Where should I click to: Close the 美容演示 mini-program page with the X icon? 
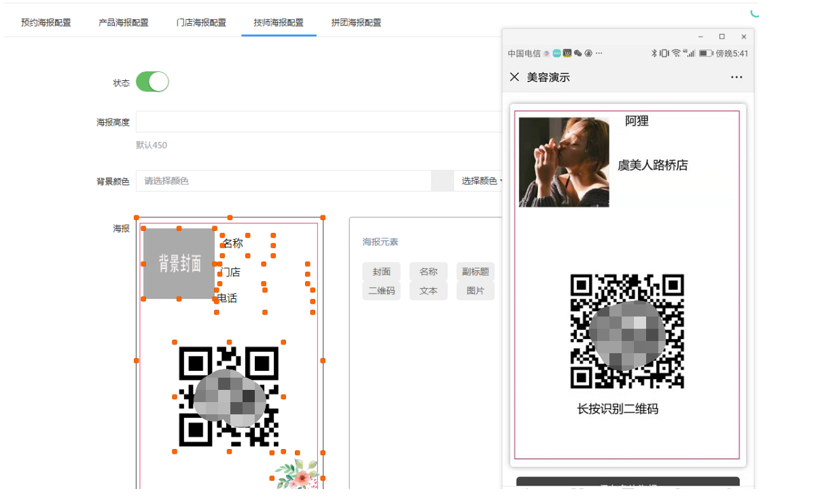[514, 77]
